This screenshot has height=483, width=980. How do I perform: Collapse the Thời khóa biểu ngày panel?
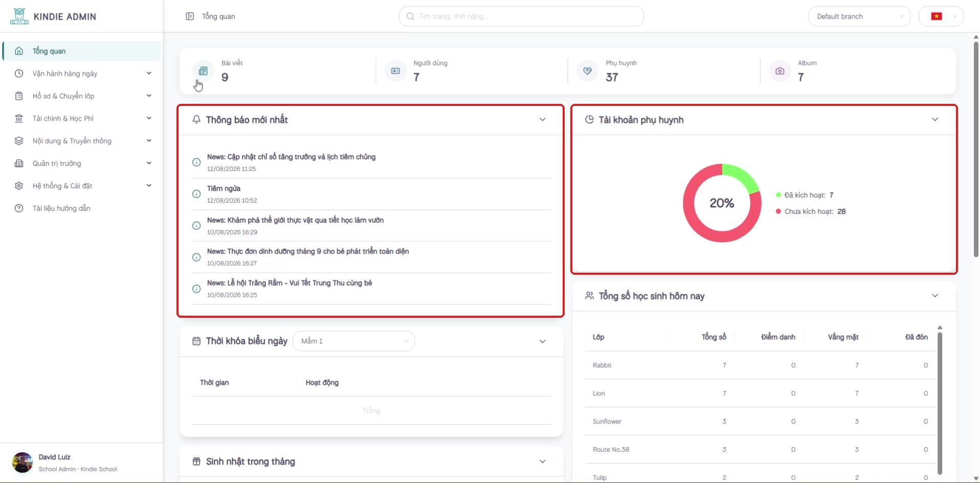(x=543, y=341)
